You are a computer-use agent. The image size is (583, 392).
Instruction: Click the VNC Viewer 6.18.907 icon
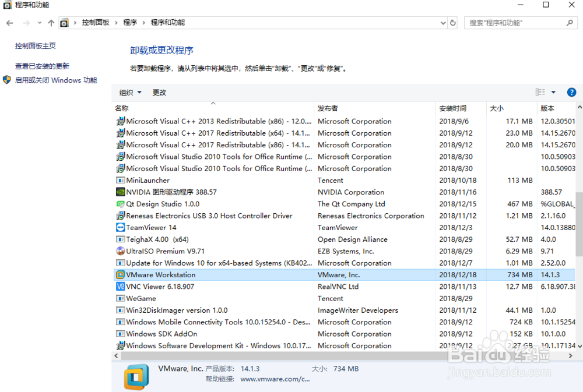120,287
